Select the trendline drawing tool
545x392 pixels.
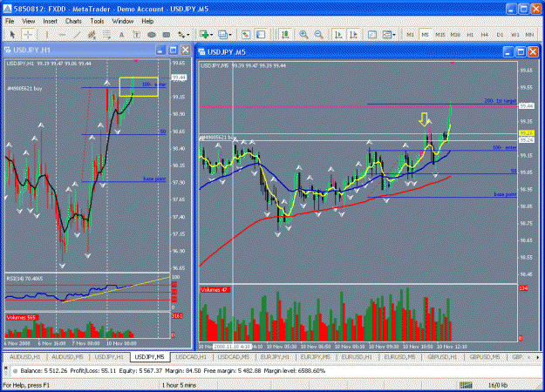77,34
